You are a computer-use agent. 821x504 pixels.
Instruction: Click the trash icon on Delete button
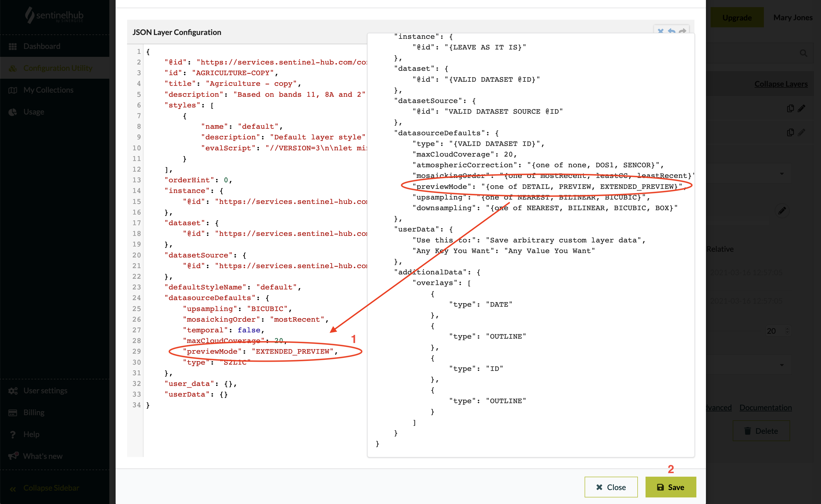pos(748,431)
